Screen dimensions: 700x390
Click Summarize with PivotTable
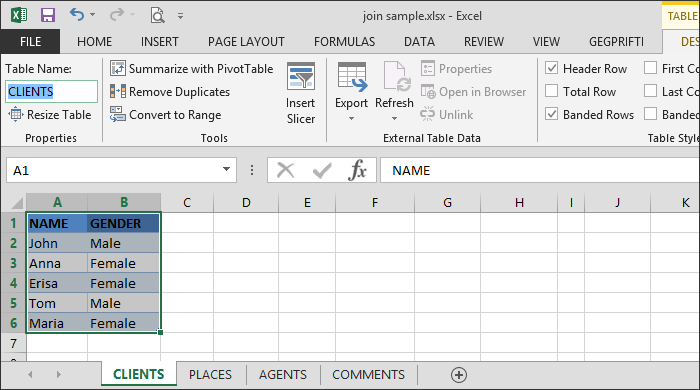[x=192, y=69]
